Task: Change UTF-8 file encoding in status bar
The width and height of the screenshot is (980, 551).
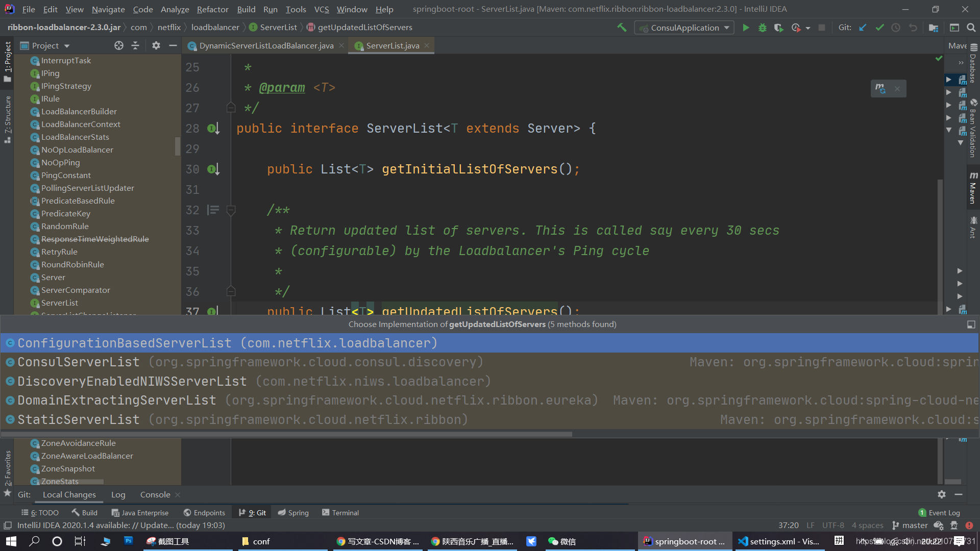Action: pos(833,525)
